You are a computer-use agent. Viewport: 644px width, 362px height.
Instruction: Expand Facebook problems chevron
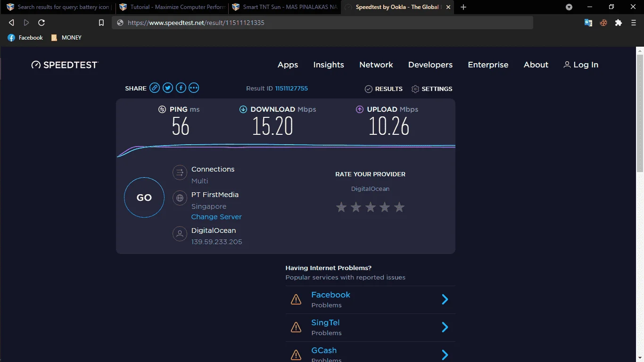[x=445, y=299]
